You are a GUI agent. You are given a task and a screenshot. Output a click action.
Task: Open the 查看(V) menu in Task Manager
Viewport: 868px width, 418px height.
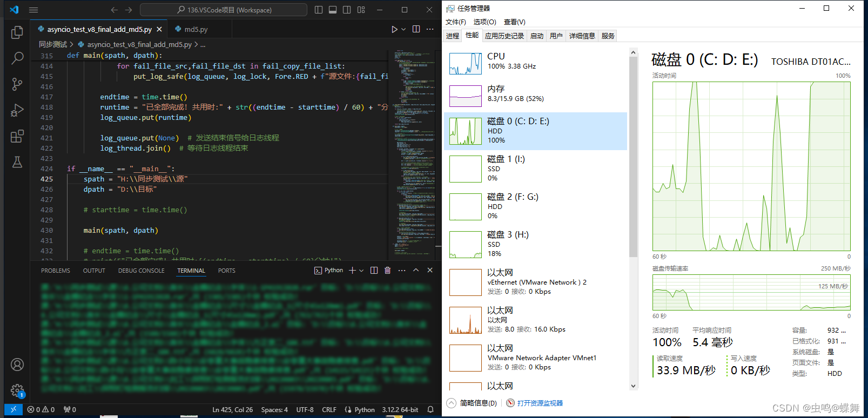514,22
